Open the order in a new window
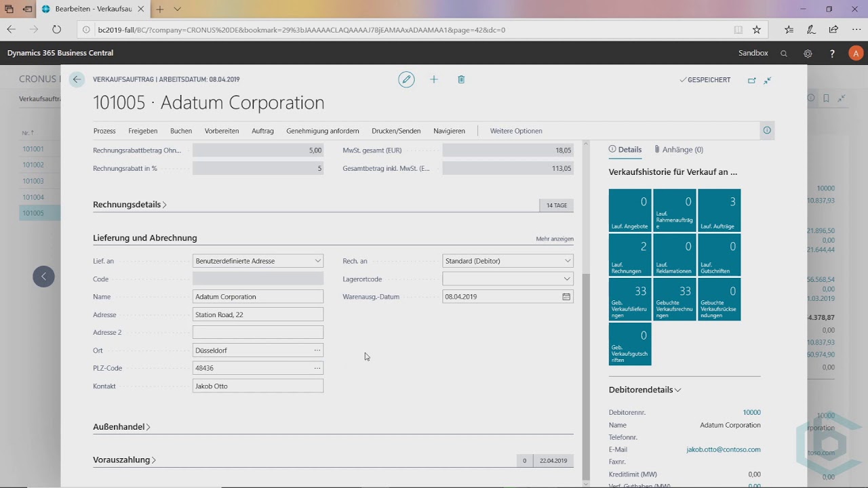The image size is (868, 488). coord(751,80)
